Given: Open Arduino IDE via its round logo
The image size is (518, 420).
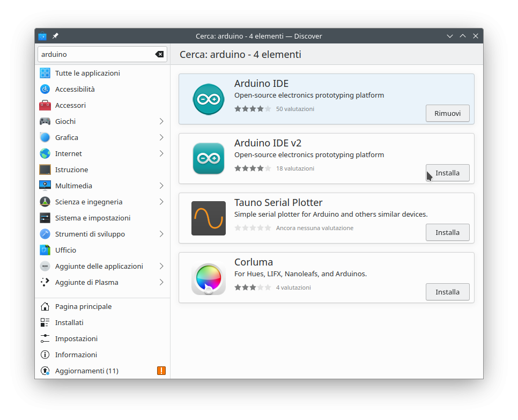Looking at the screenshot, I should 209,99.
